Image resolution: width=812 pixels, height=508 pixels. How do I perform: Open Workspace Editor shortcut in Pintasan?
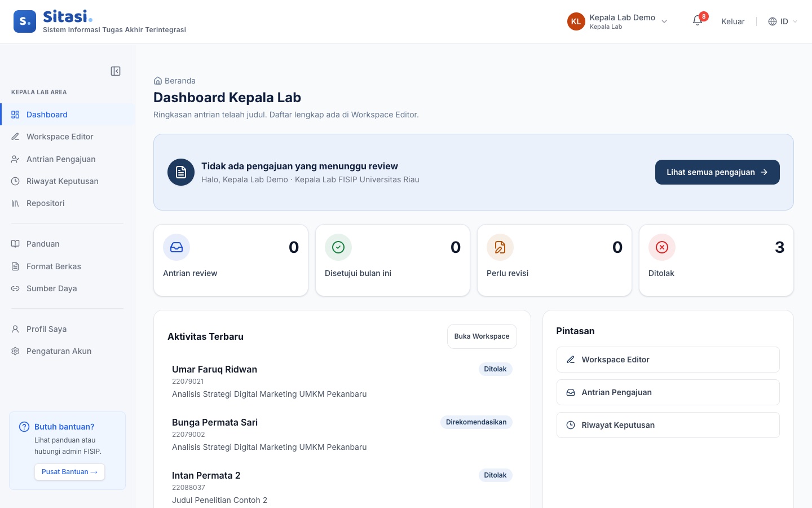click(668, 360)
